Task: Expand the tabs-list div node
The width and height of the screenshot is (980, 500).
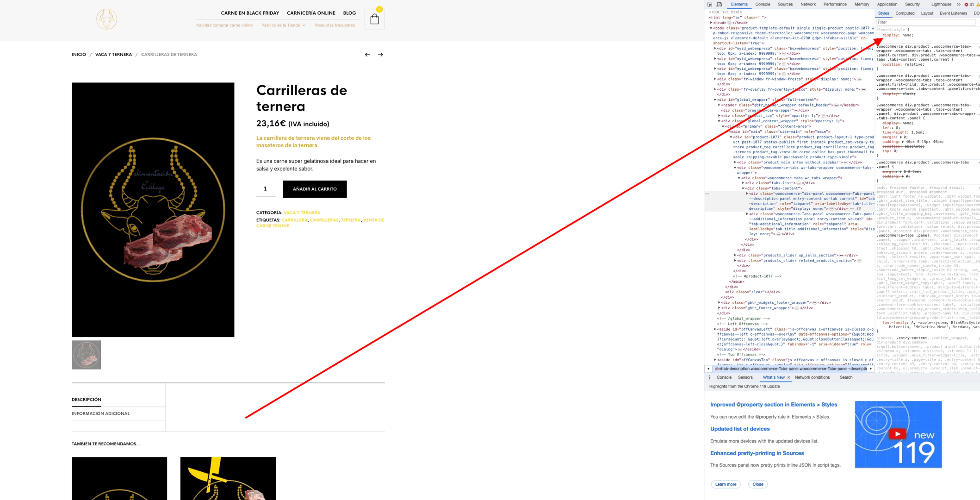Action: point(743,183)
